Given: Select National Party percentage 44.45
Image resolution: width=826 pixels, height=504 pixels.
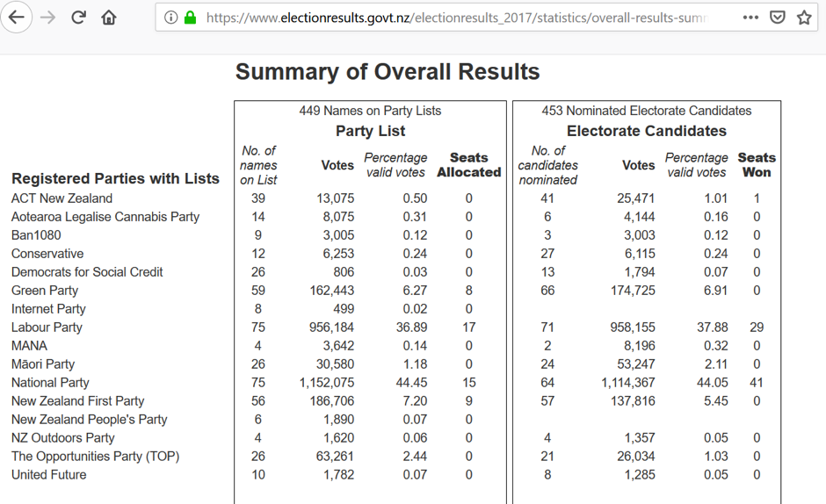Looking at the screenshot, I should [411, 383].
